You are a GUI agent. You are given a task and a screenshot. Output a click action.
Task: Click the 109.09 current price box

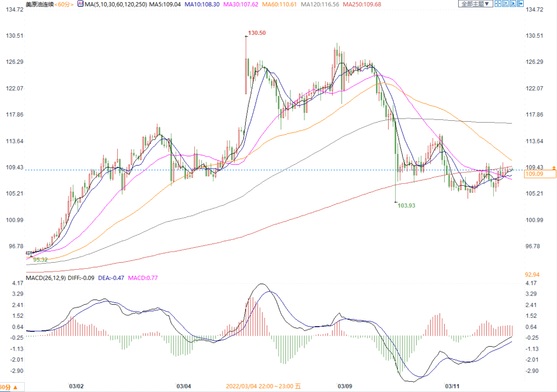(540, 174)
